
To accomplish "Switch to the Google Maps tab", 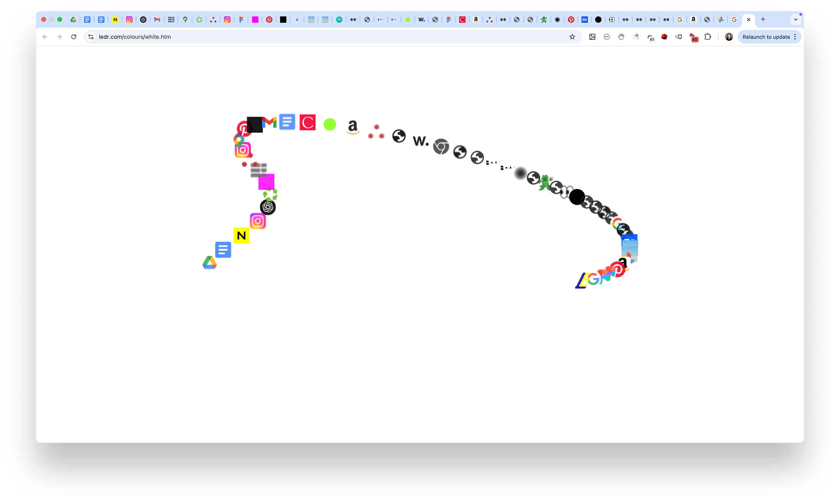I will 185,19.
